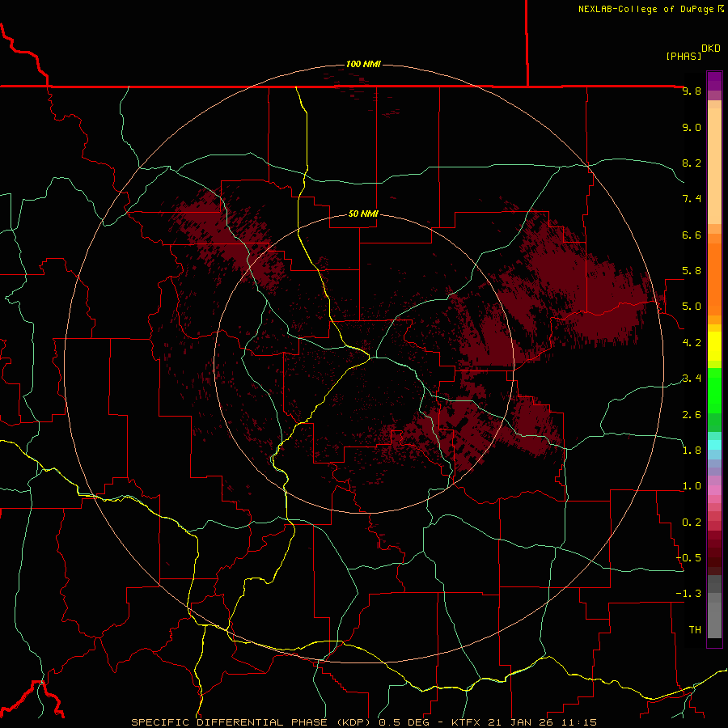
Task: Select the 3.4 scale value
Action: tap(692, 379)
